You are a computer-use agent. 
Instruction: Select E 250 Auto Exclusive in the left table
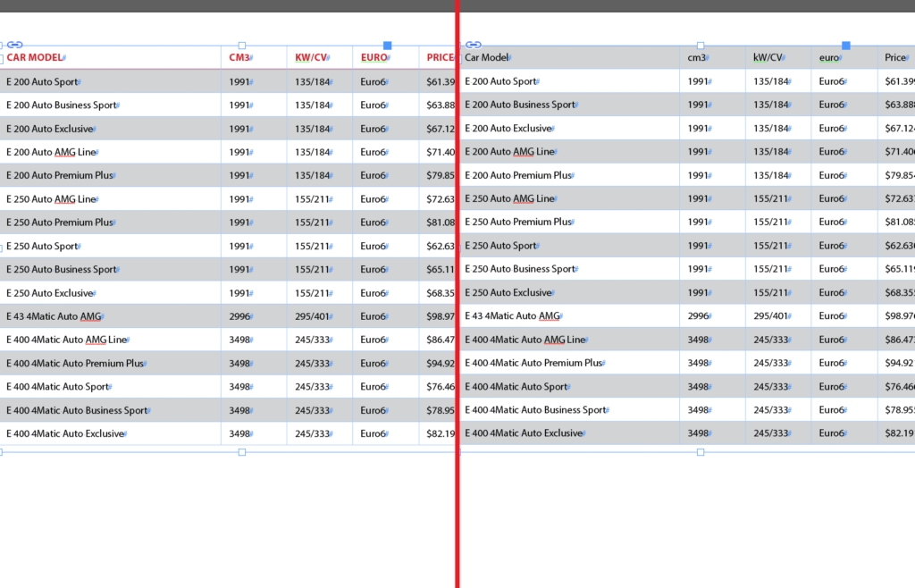(x=50, y=293)
